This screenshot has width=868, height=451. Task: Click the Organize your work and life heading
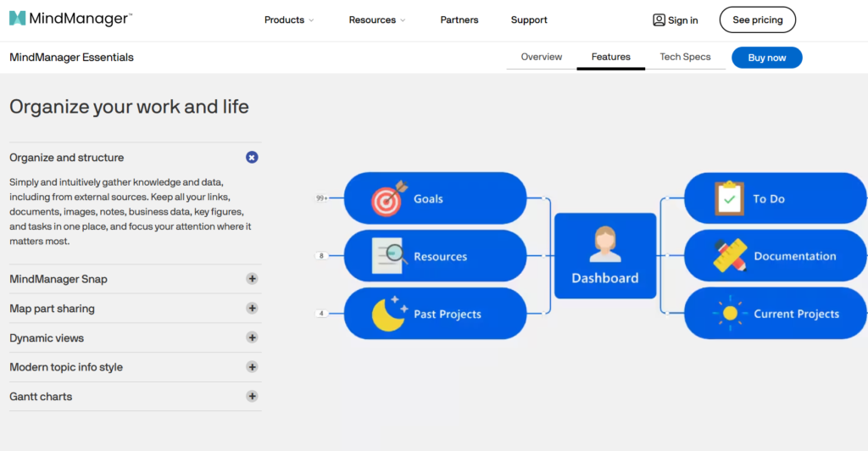[x=129, y=107]
